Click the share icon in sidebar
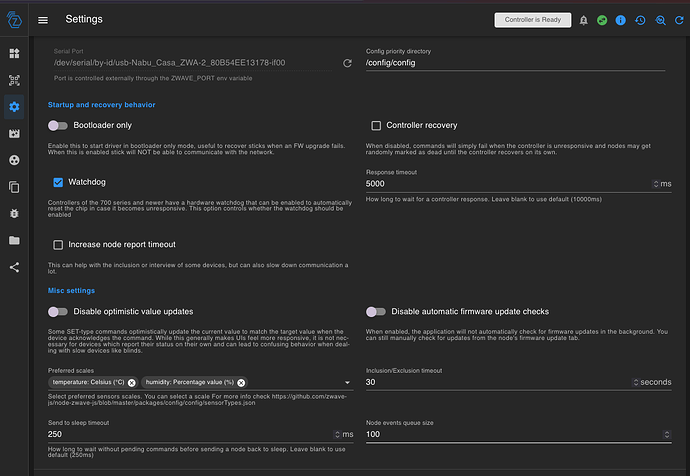This screenshot has height=476, width=690. click(14, 267)
